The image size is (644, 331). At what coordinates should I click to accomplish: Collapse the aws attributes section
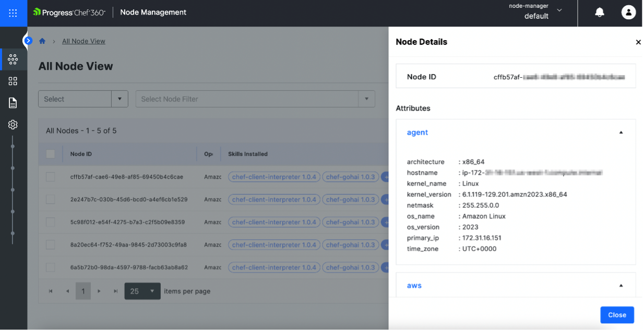[x=621, y=286]
